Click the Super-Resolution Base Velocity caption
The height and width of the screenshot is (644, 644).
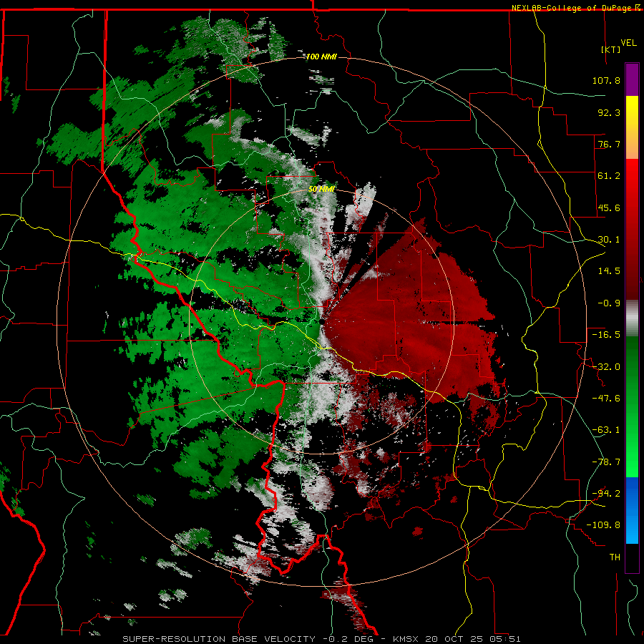tap(321, 639)
